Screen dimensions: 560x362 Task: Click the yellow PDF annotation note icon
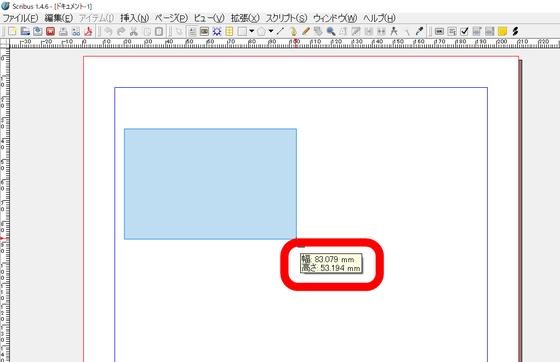(502, 31)
